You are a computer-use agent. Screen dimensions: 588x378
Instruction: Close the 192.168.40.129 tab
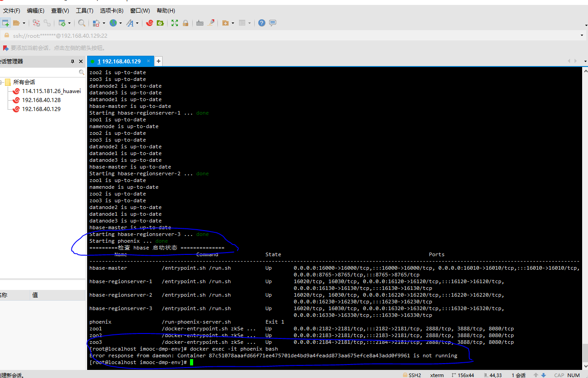pos(149,61)
